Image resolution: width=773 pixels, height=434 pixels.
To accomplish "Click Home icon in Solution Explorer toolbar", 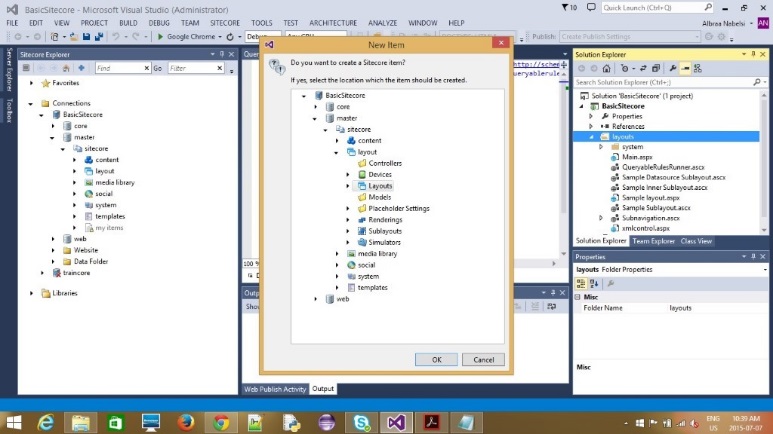I will coord(606,69).
